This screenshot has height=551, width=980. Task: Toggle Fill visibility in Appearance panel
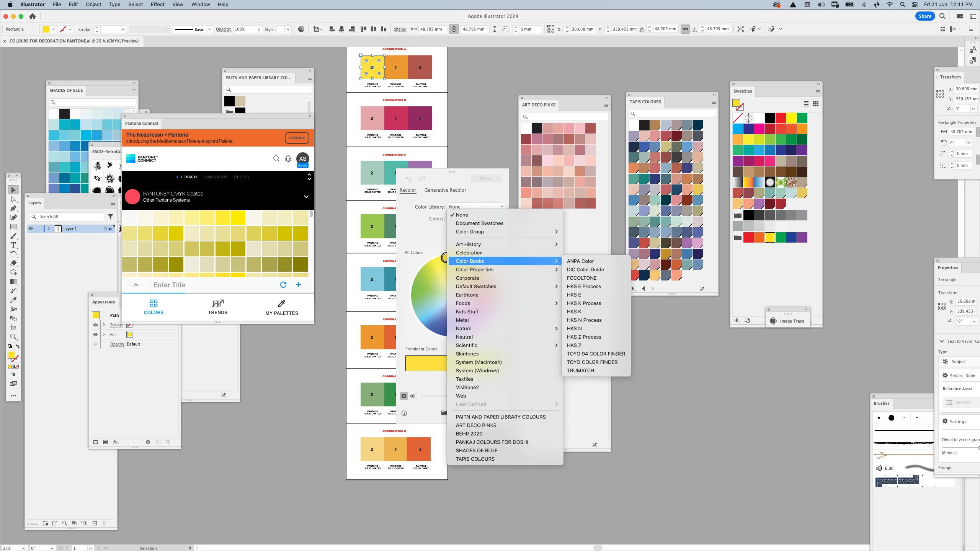95,334
